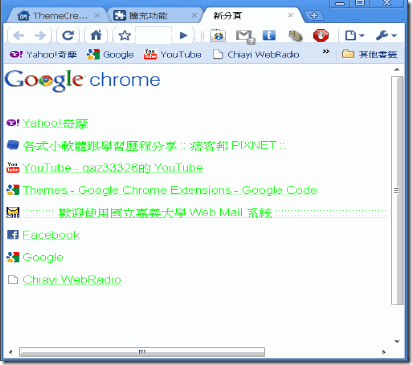Open Yahoo!奇摩 bookmark in bookmarks bar

(43, 54)
